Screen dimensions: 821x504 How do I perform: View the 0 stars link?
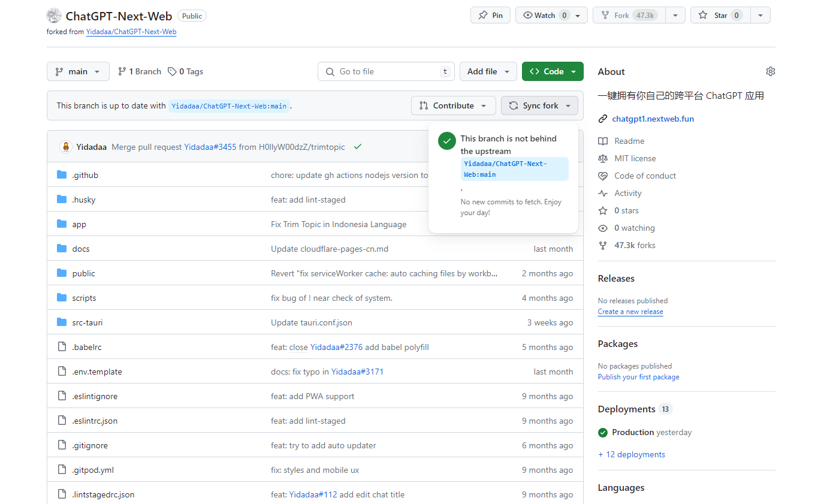[627, 210]
